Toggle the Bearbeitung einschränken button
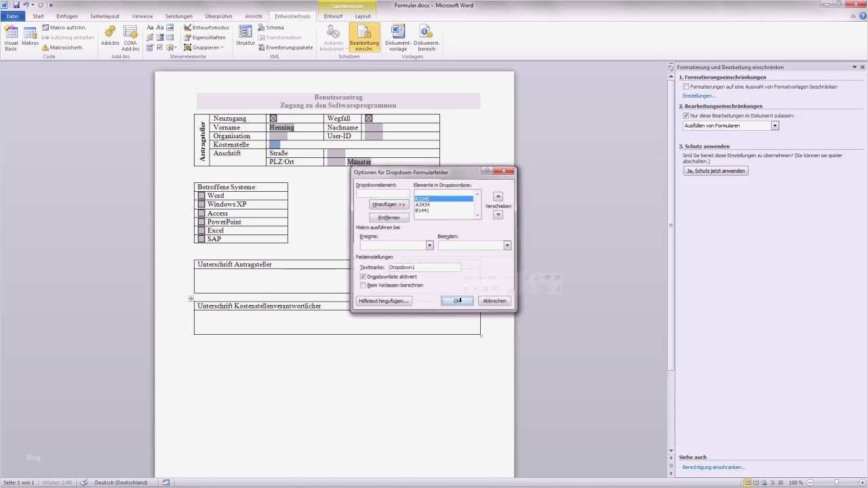868x488 pixels. (x=364, y=37)
